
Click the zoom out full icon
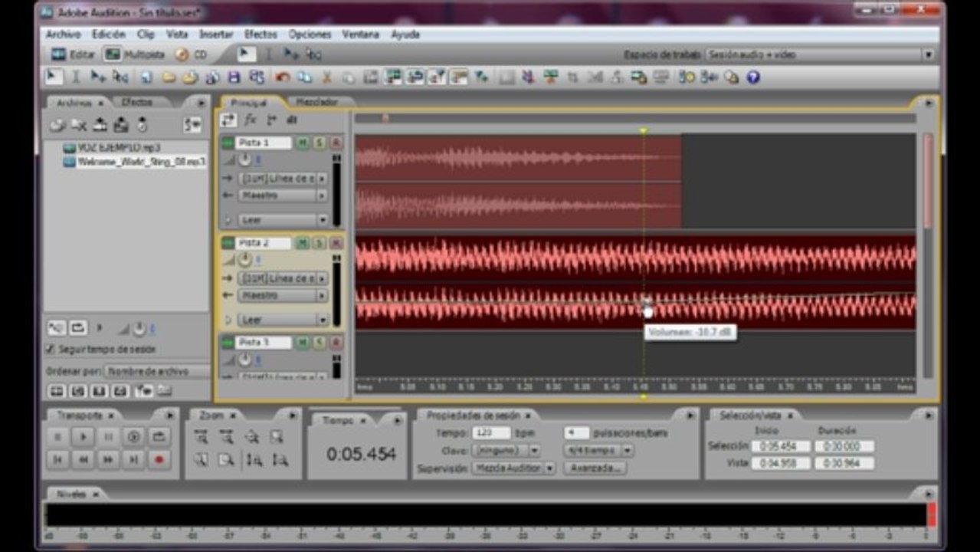251,437
